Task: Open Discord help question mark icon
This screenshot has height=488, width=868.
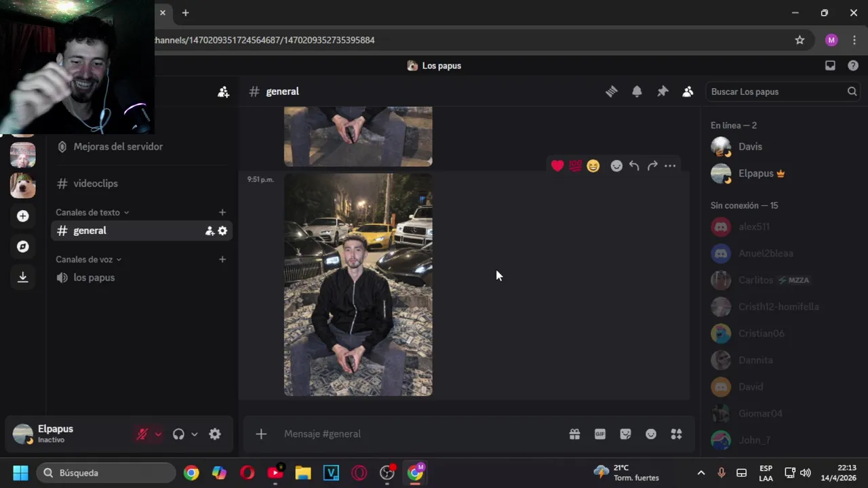Action: coord(853,66)
